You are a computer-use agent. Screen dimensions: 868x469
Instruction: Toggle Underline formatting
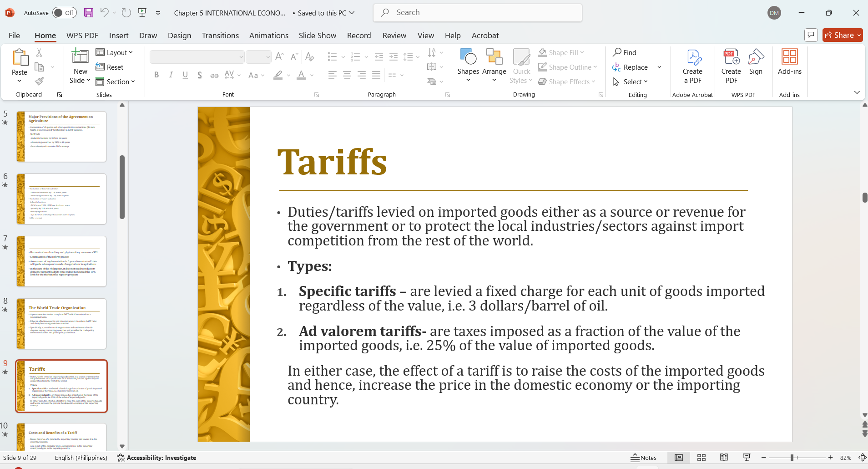point(185,75)
